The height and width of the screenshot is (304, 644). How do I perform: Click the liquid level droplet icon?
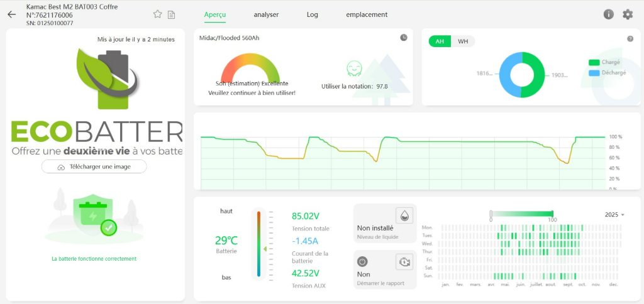click(403, 214)
